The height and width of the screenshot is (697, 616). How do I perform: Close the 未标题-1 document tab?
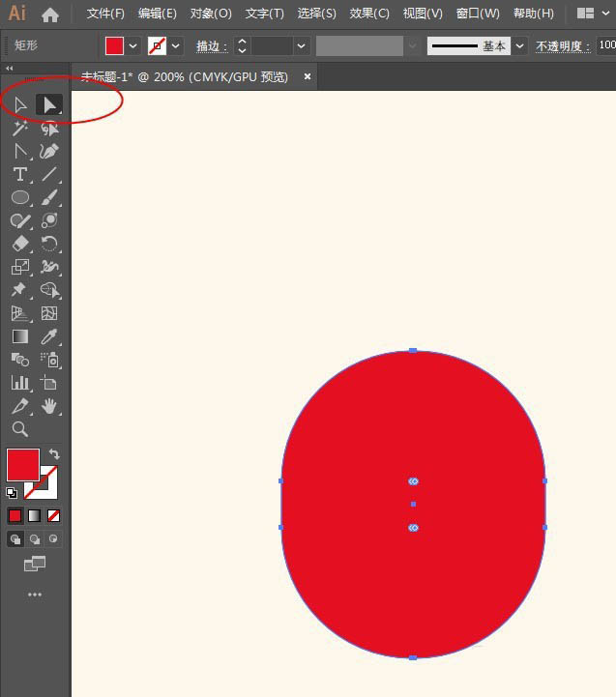tap(307, 76)
